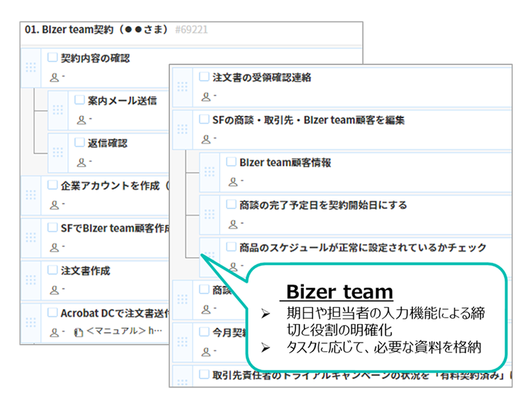Click assignee icon under Acrobat DC task

[x=54, y=332]
